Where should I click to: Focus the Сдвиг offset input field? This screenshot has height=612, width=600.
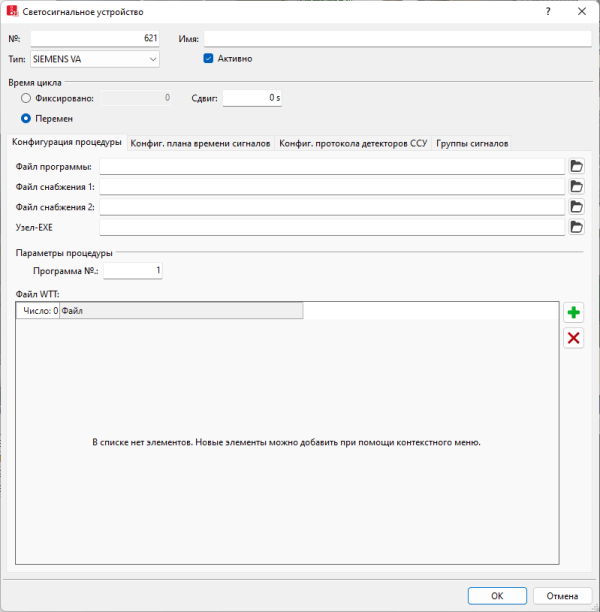[253, 98]
